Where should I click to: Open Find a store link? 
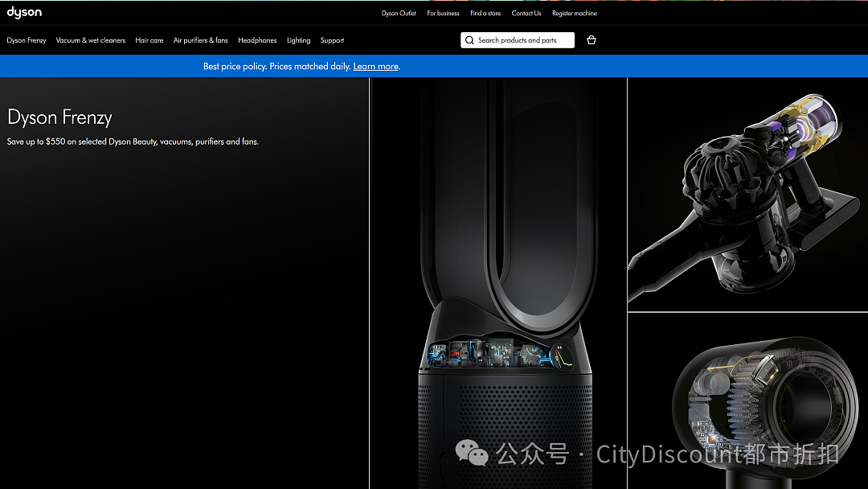(485, 14)
